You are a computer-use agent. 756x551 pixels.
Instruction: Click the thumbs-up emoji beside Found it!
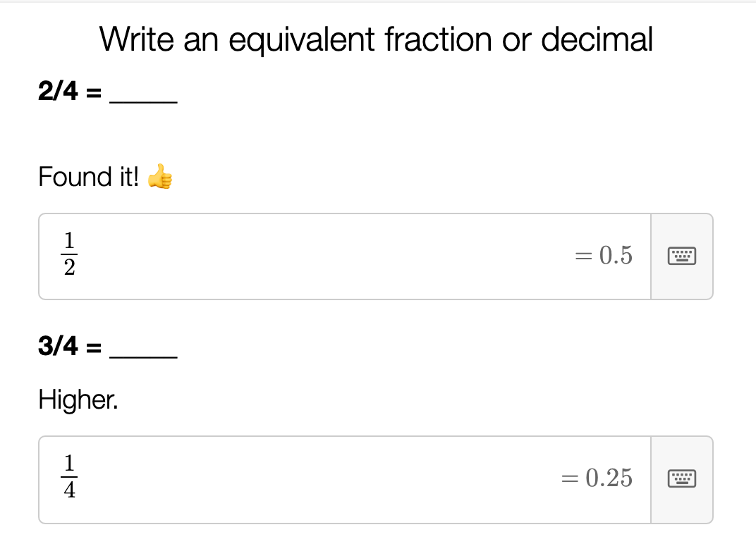pyautogui.click(x=160, y=177)
